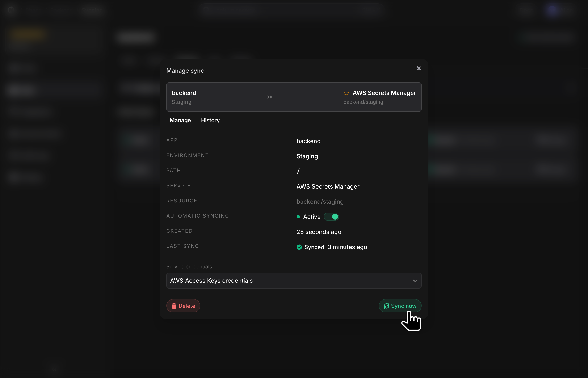Click the red Delete button

(183, 306)
